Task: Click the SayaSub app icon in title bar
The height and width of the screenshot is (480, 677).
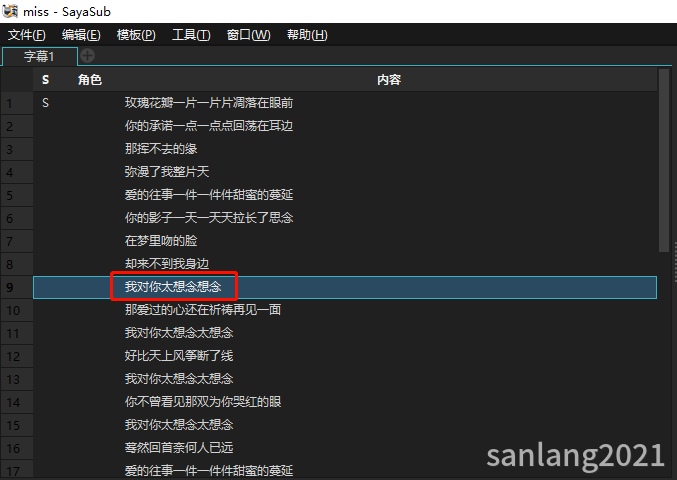Action: coord(10,11)
